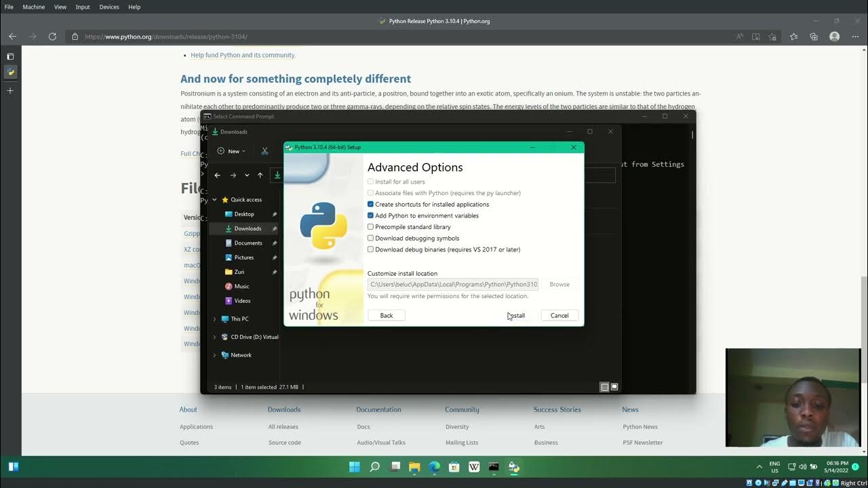
Task: Expand This PC tree node
Action: [215, 319]
